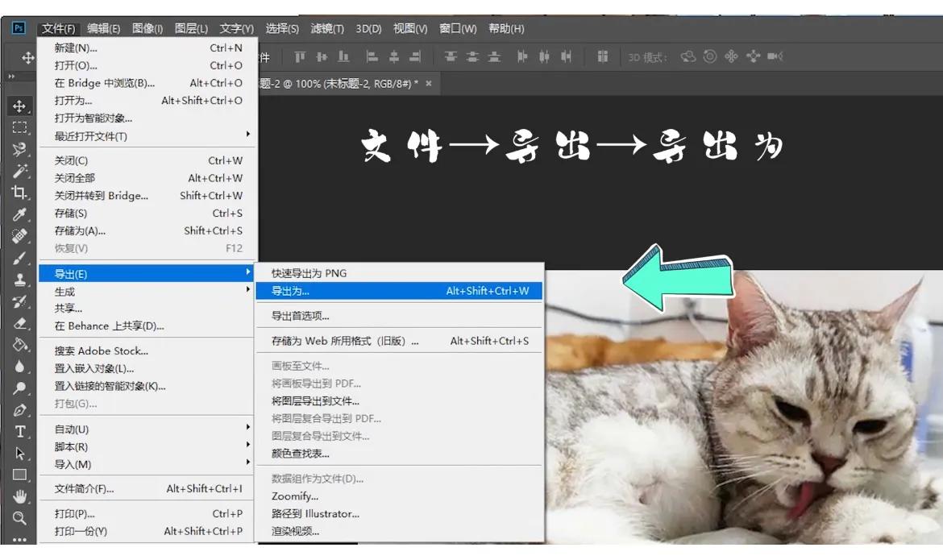Select the Rectangular Marquee tool
This screenshot has height=560, width=943.
(19, 126)
